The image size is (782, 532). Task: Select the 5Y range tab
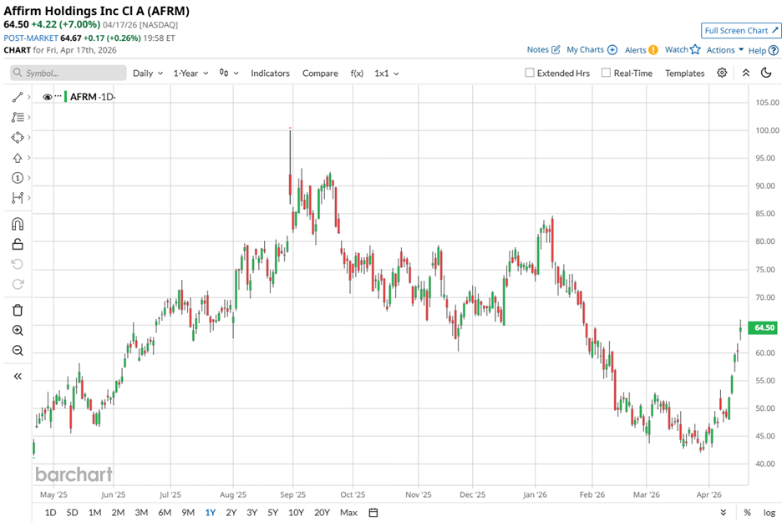[273, 513]
